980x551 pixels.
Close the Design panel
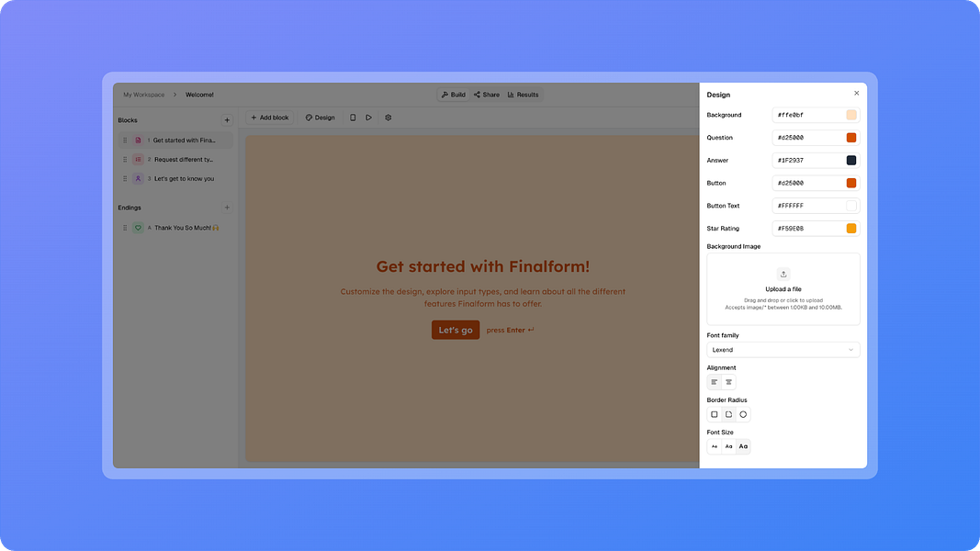(x=856, y=93)
